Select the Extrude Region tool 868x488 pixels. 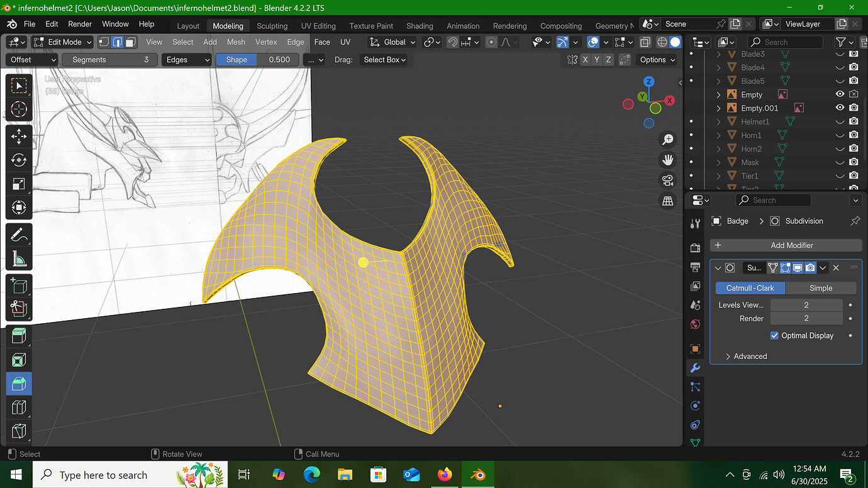(19, 336)
